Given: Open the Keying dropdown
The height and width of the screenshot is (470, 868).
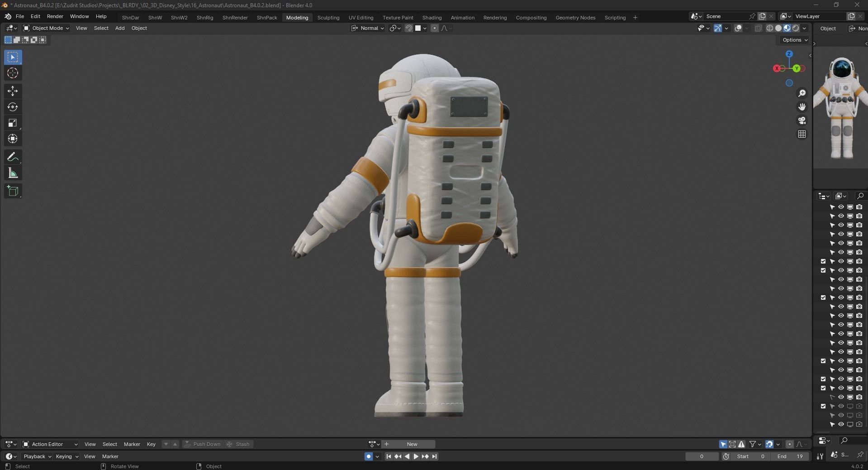Looking at the screenshot, I should click(67, 456).
